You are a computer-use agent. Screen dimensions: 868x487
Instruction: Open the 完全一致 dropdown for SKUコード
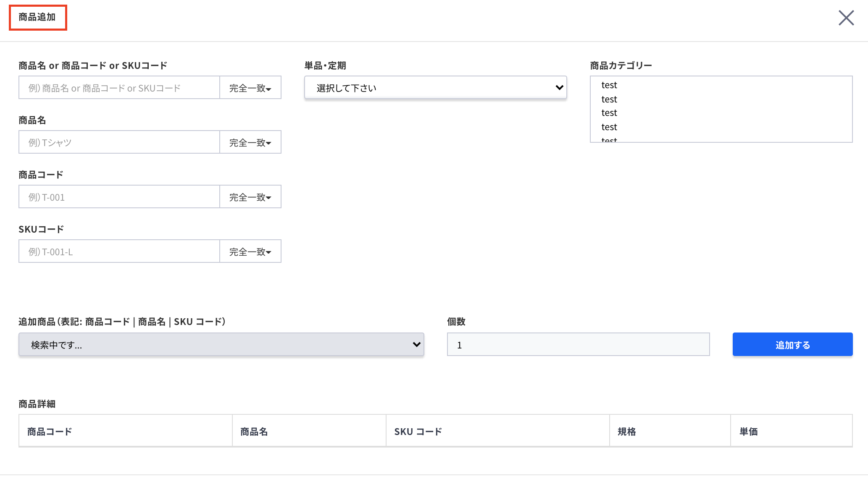click(250, 251)
